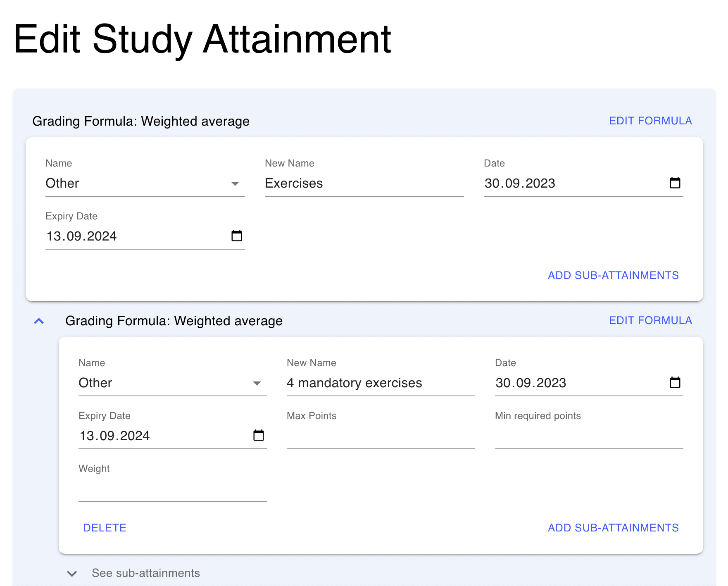The width and height of the screenshot is (728, 586).
Task: Click the Min required points field
Action: pos(588,436)
